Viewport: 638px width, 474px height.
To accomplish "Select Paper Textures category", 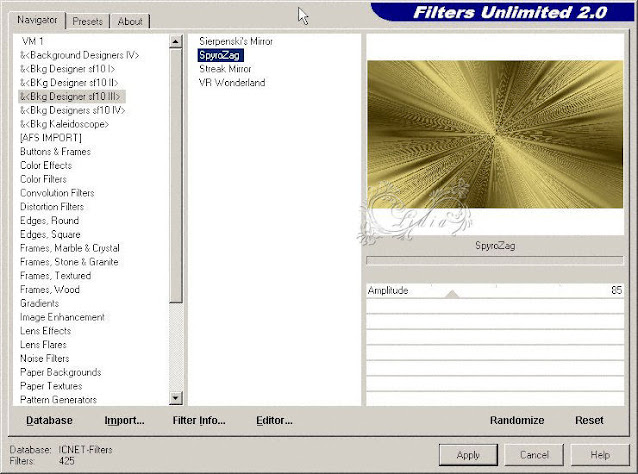I will point(51,386).
